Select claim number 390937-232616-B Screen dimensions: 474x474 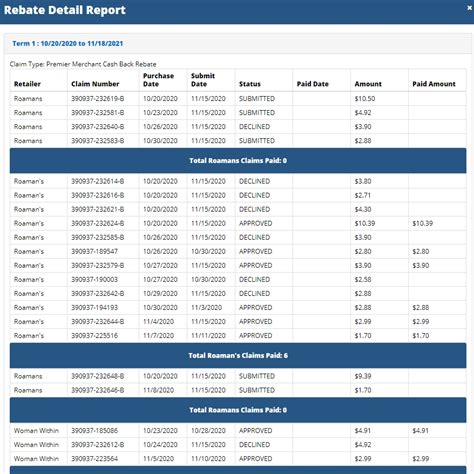98,195
